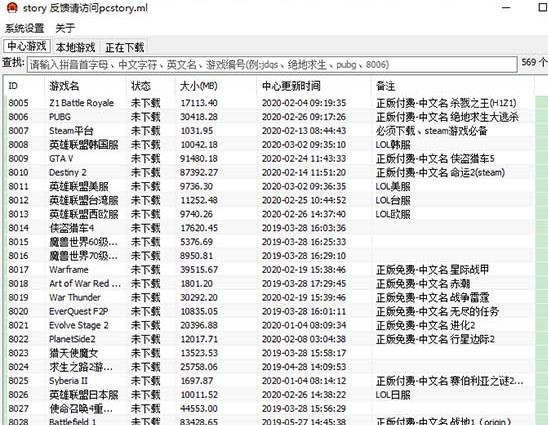Click update time 2020-03-02 09:35:10
548x425 pixels.
tap(304, 144)
